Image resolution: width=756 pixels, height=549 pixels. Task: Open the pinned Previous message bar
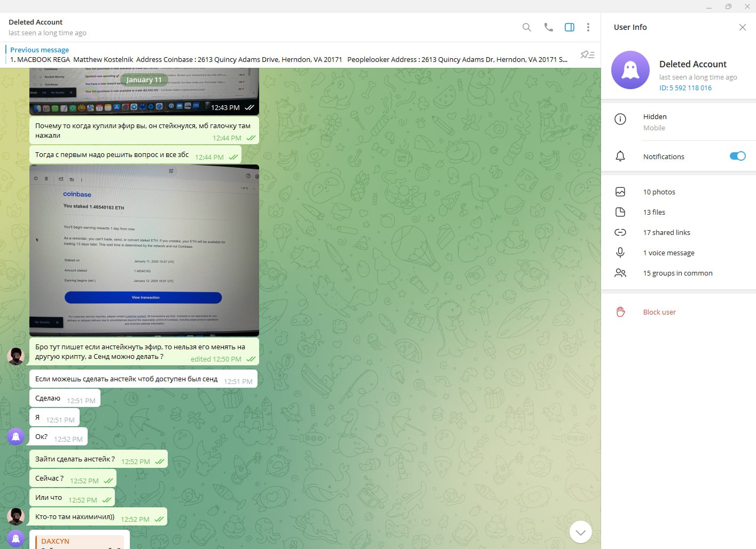289,54
